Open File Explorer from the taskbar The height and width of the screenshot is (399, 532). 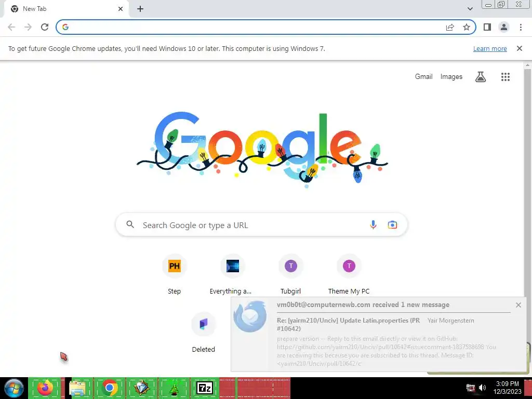pos(77,388)
